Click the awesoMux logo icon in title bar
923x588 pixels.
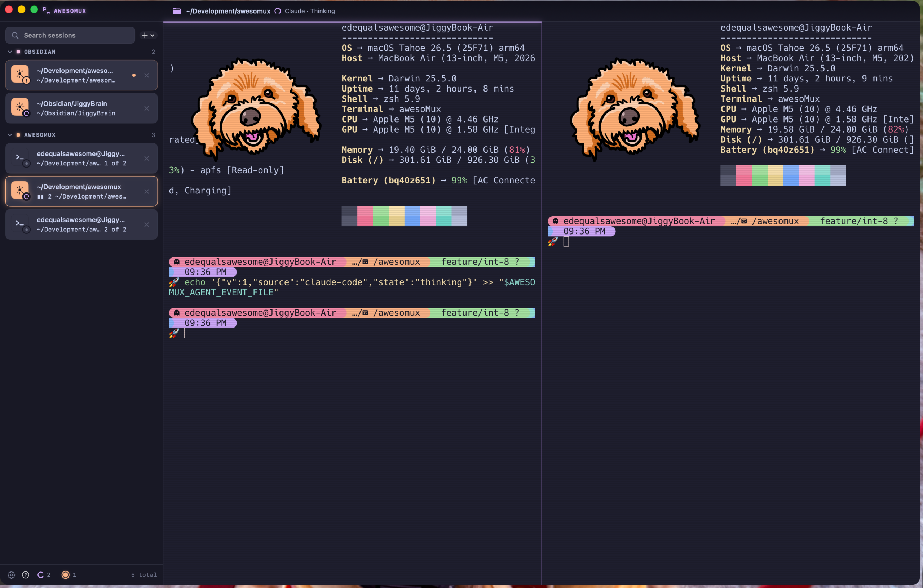46,10
